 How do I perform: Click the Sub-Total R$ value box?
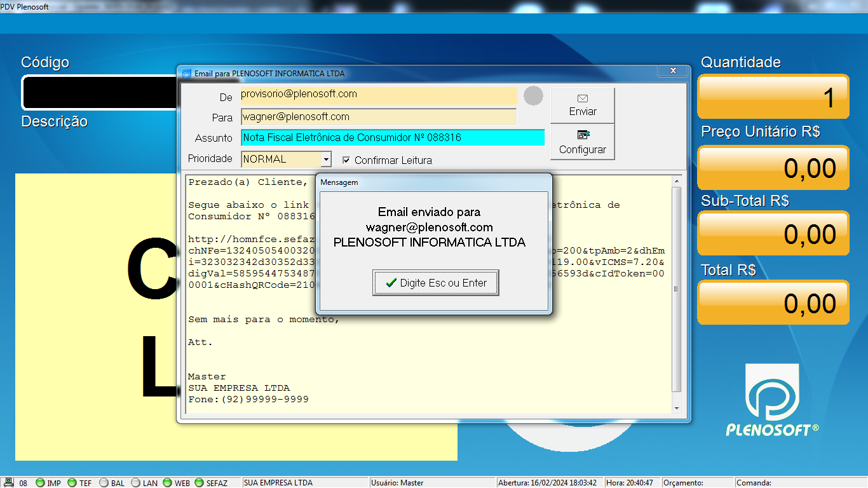773,233
